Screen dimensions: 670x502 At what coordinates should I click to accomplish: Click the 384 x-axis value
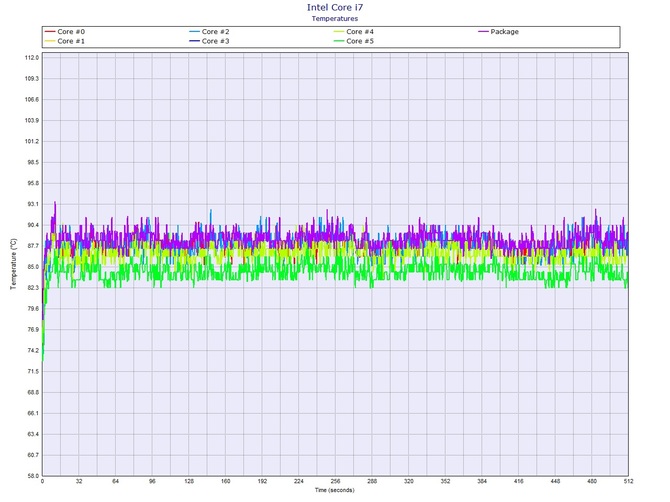click(482, 481)
